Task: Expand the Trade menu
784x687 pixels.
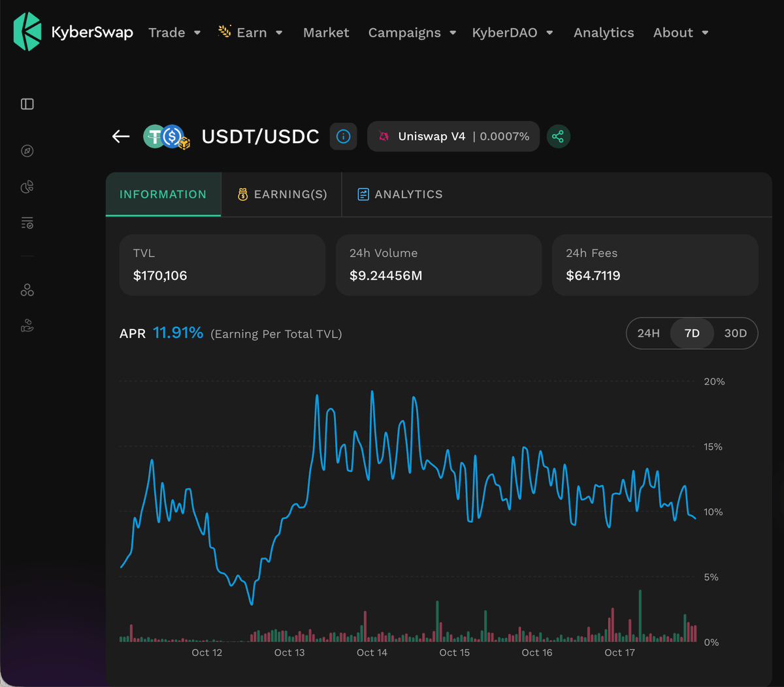Action: (174, 33)
